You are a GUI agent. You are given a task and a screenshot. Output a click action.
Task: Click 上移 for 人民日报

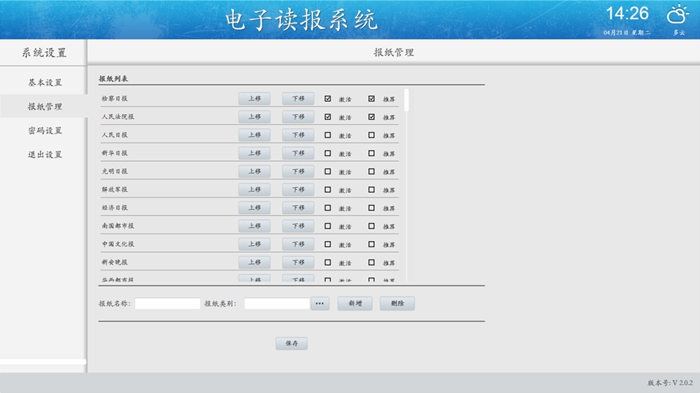pos(254,135)
